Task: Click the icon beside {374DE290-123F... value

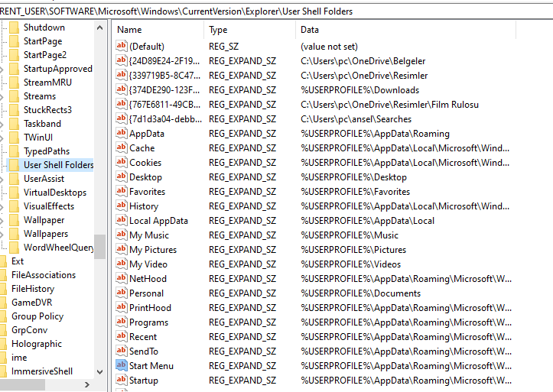Action: [121, 89]
